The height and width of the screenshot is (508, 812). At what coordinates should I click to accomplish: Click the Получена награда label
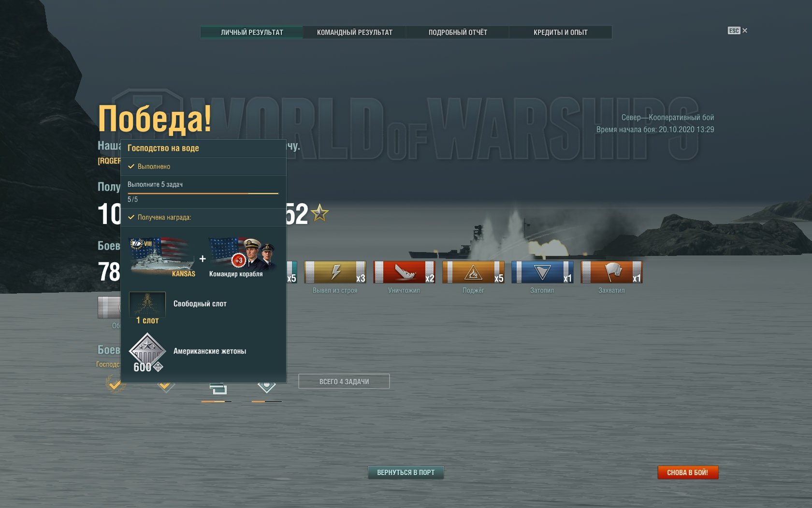pyautogui.click(x=164, y=217)
